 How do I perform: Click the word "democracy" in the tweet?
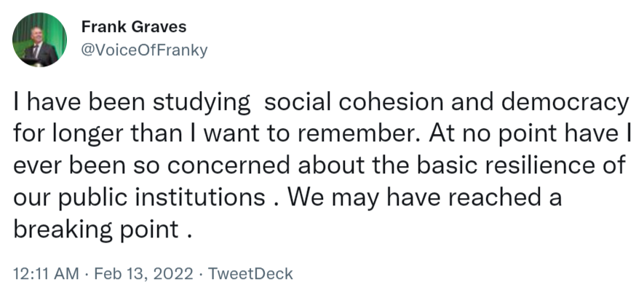(565, 103)
